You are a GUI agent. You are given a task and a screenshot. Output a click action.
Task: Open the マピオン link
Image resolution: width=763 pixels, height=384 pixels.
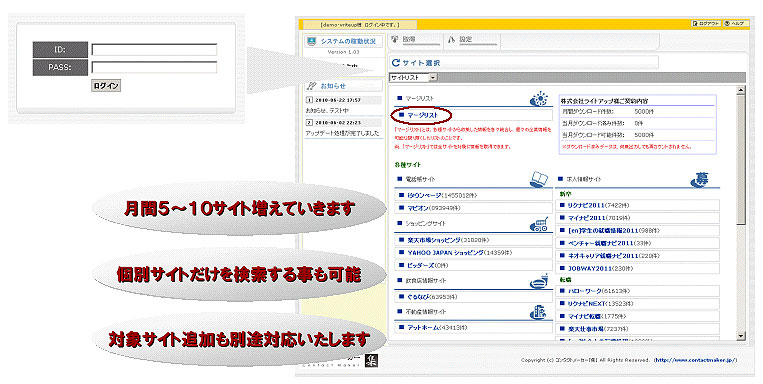[x=418, y=208]
